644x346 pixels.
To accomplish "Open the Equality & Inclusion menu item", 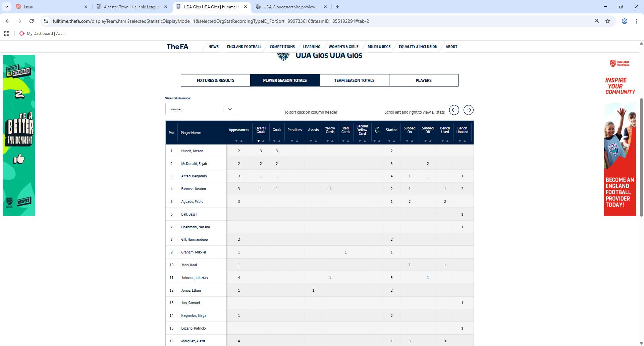I will [x=418, y=47].
